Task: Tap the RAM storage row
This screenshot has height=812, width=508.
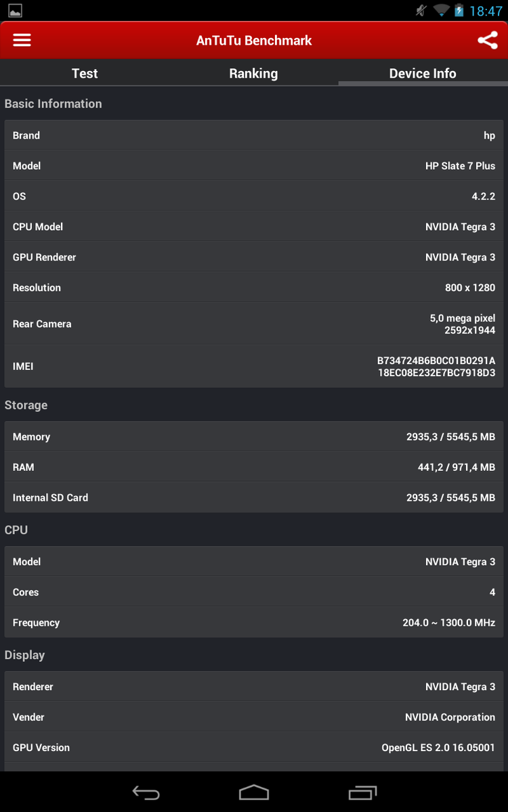Action: [254, 467]
